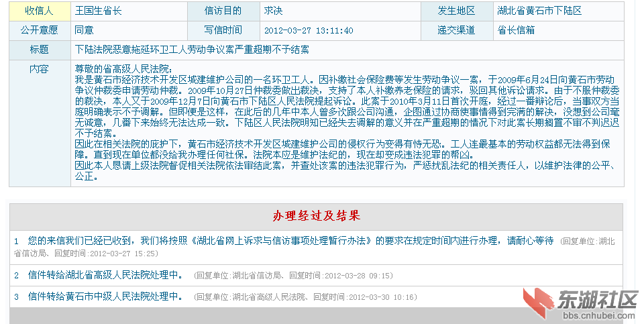
Task: Click the 信访目的 label cell
Action: [x=223, y=11]
